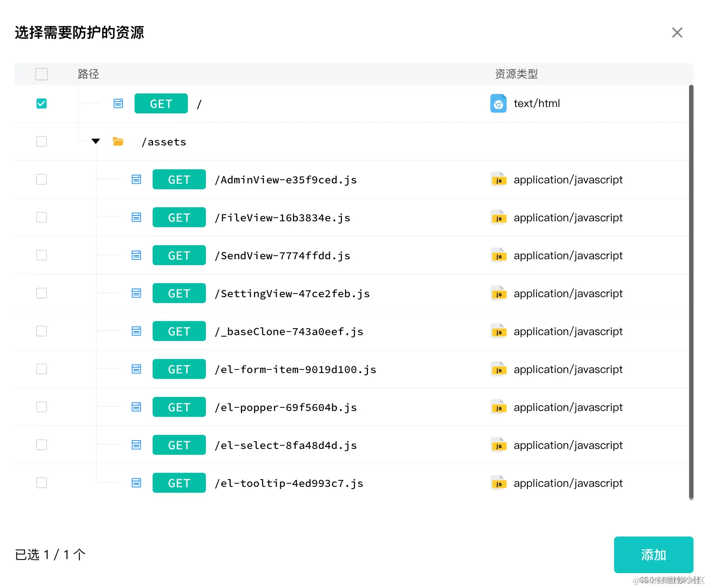708x588 pixels.
Task: Select the /el-form-item-9019d100.js path text
Action: click(295, 369)
